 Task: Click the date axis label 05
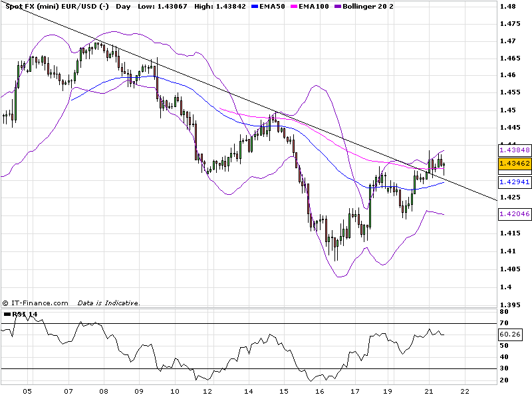(27, 391)
